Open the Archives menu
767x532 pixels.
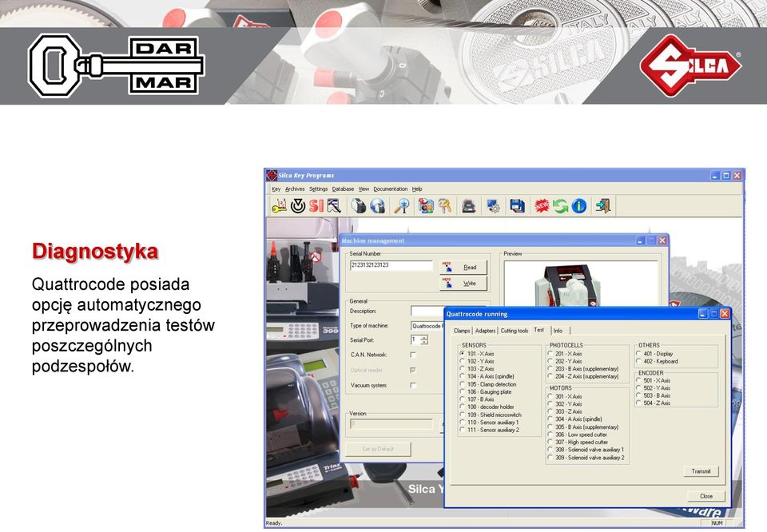coord(295,189)
